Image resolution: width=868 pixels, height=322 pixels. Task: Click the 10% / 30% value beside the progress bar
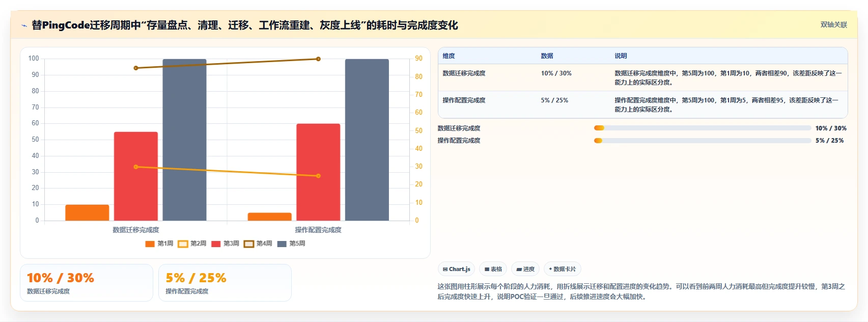831,128
